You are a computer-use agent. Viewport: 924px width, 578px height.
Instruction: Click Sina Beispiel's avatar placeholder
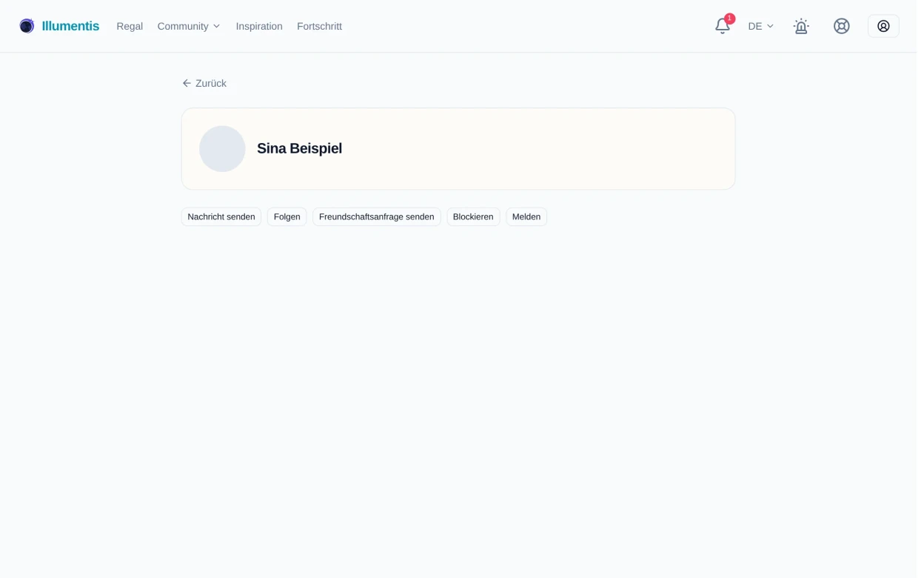click(222, 148)
